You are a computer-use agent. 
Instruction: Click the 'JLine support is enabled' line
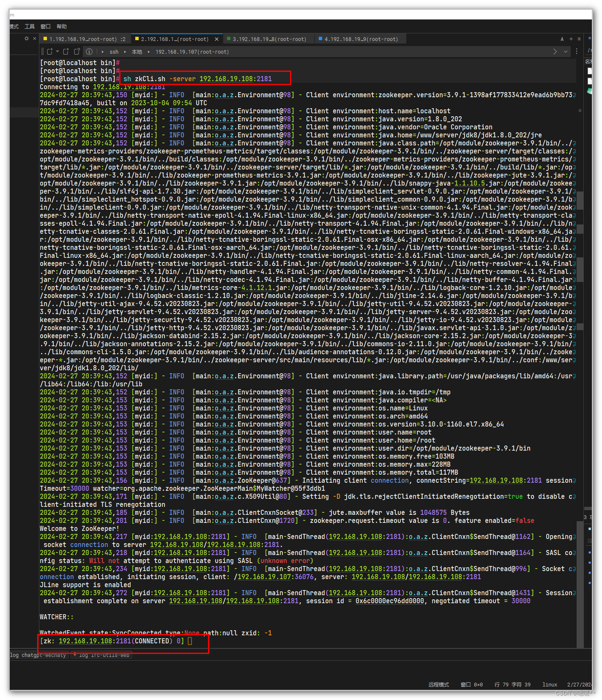85,585
